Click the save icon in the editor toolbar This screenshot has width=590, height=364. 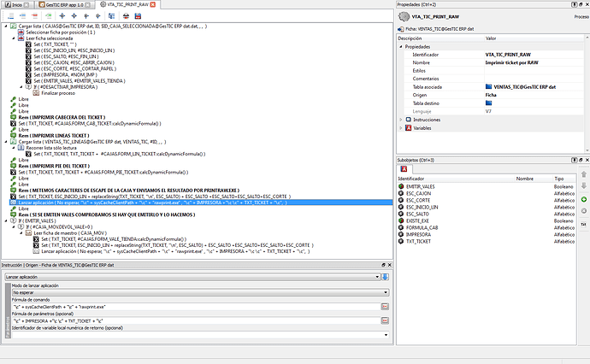(x=138, y=16)
